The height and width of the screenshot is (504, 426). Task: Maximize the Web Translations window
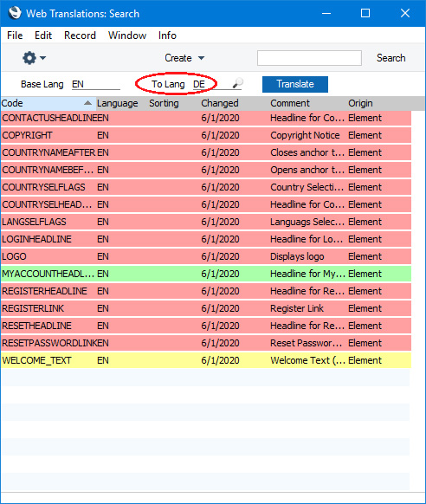click(365, 13)
